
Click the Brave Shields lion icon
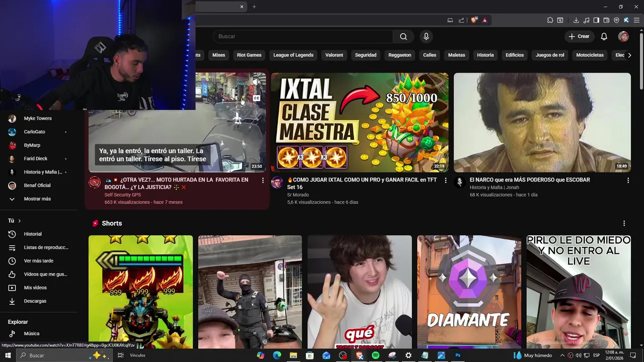click(474, 20)
